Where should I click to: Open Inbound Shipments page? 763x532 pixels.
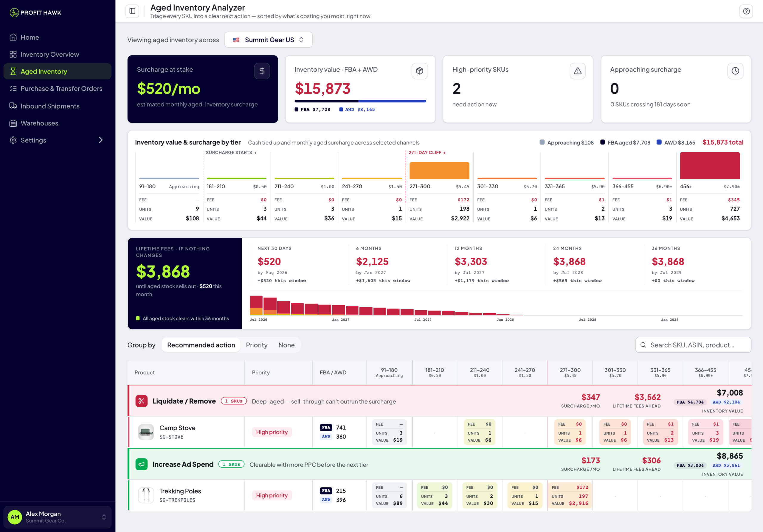tap(57, 106)
